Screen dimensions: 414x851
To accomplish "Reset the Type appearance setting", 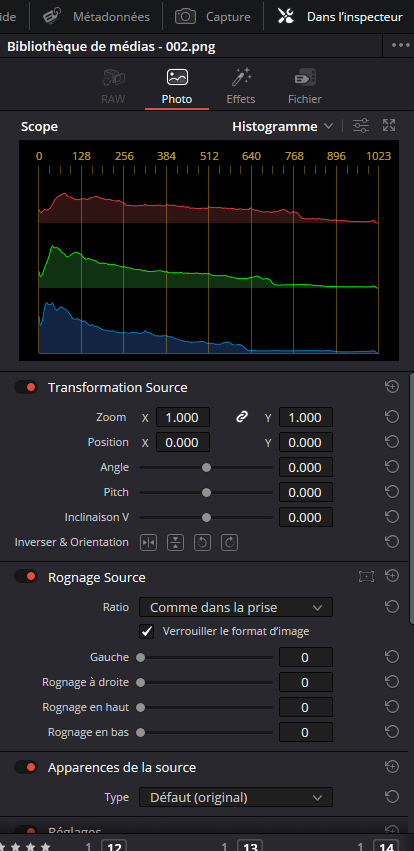I will click(x=392, y=796).
